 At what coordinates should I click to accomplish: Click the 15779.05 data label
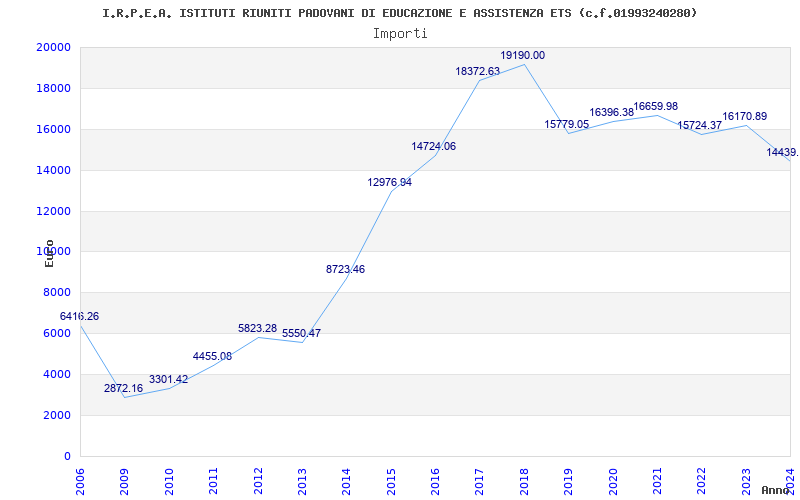[567, 124]
